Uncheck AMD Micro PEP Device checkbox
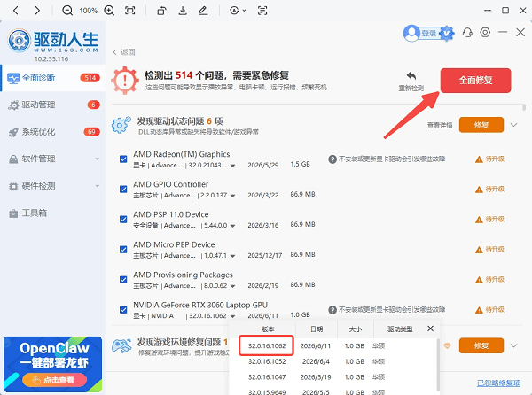This screenshot has height=395, width=532. (x=123, y=250)
